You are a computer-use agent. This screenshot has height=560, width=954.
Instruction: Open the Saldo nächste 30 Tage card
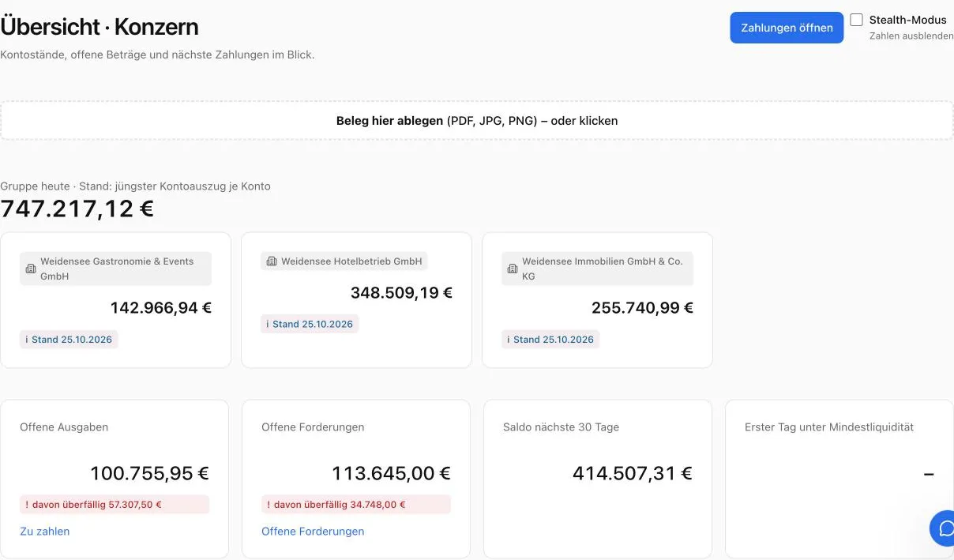pos(598,479)
